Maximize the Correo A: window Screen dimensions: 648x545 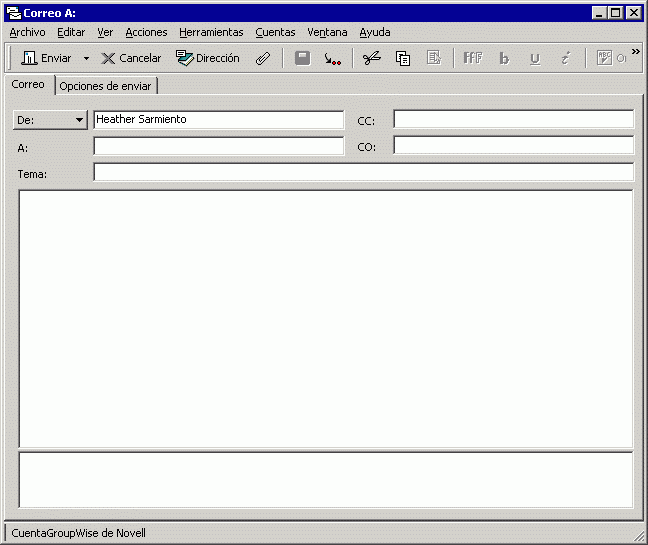tap(615, 13)
